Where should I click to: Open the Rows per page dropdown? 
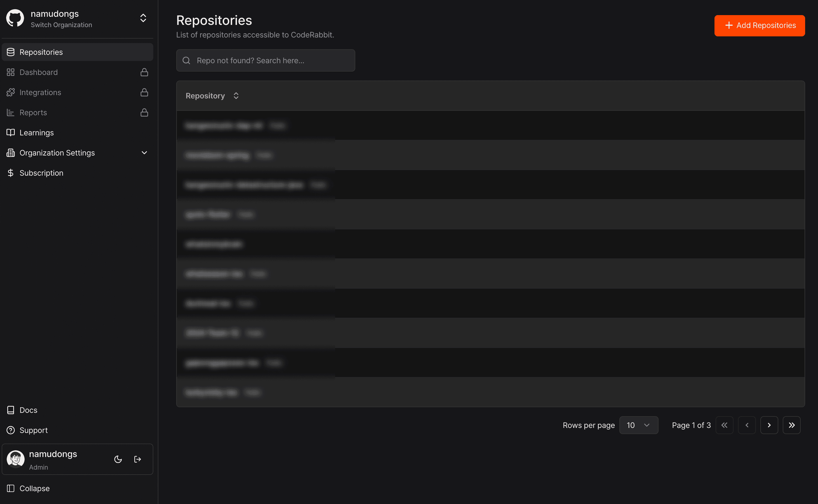coord(638,425)
